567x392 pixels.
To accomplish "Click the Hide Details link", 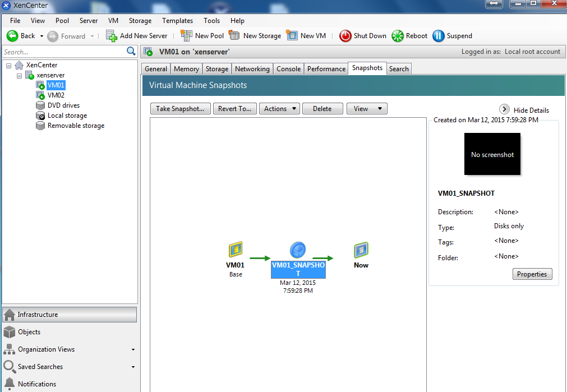I will point(531,110).
